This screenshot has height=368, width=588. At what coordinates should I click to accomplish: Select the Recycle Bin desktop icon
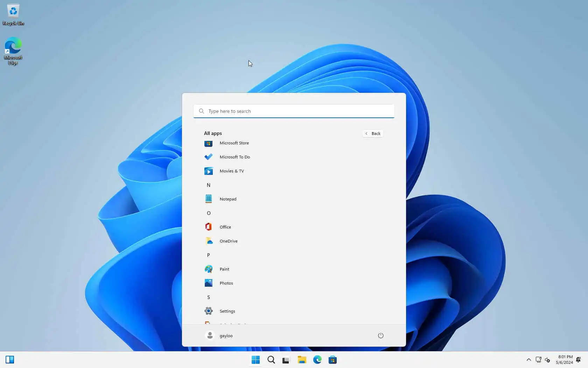point(13,15)
